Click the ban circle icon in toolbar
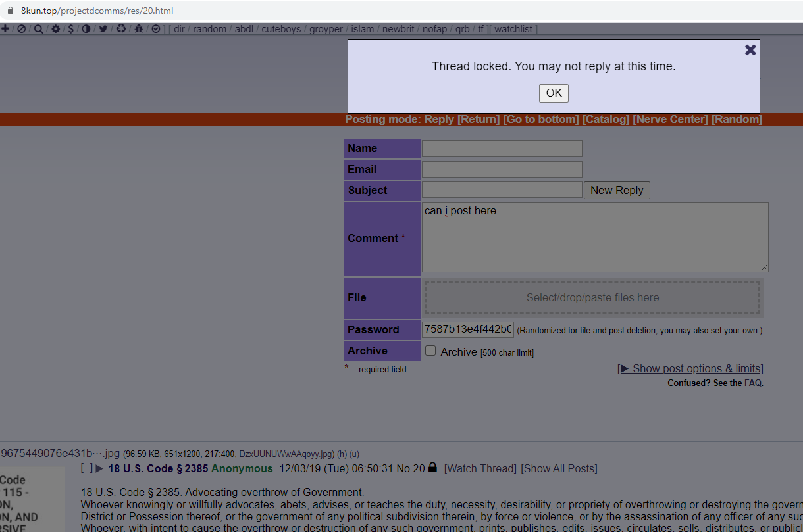Screen dimensions: 803x532 (x=22, y=29)
